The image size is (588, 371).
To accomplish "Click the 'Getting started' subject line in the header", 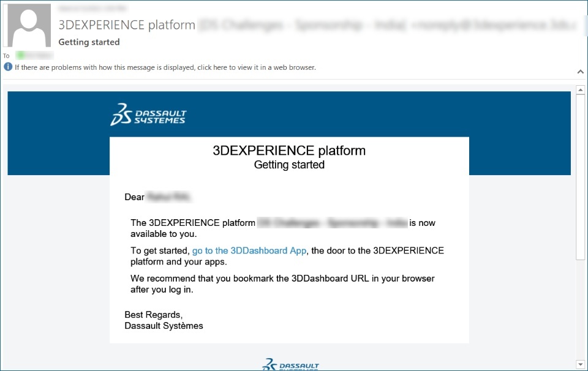I will coord(89,42).
